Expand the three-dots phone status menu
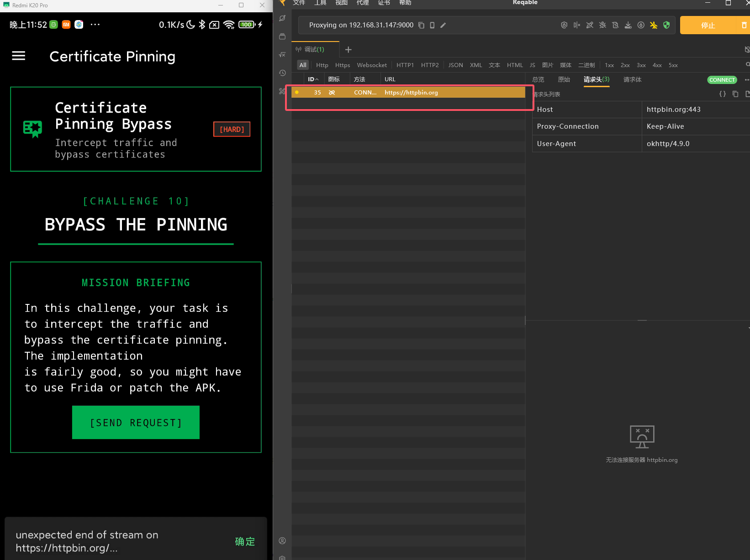The image size is (750, 560). [95, 25]
